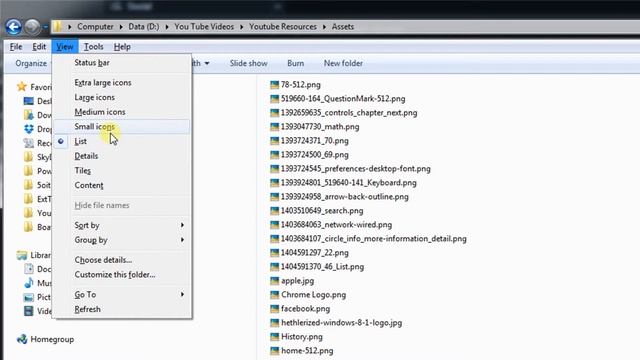Click the Downloads folder icon in Favorites
The image size is (640, 360).
pos(29,115)
